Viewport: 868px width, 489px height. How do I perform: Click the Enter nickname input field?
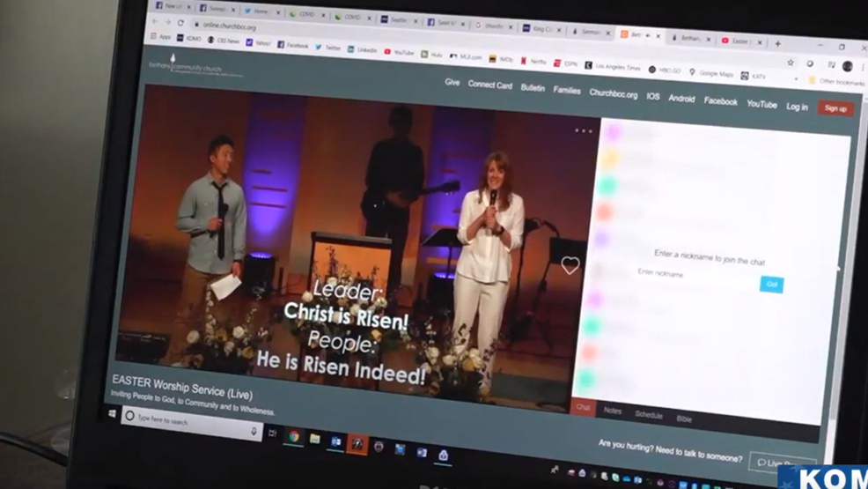pyautogui.click(x=695, y=275)
